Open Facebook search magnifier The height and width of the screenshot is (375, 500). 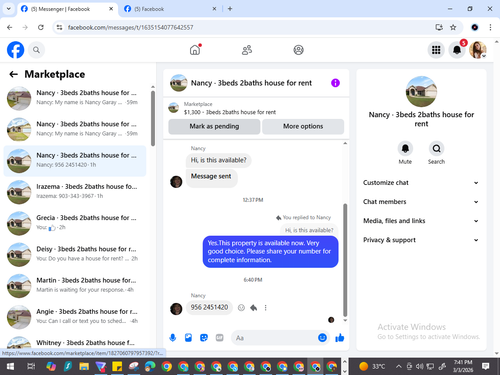(x=36, y=50)
